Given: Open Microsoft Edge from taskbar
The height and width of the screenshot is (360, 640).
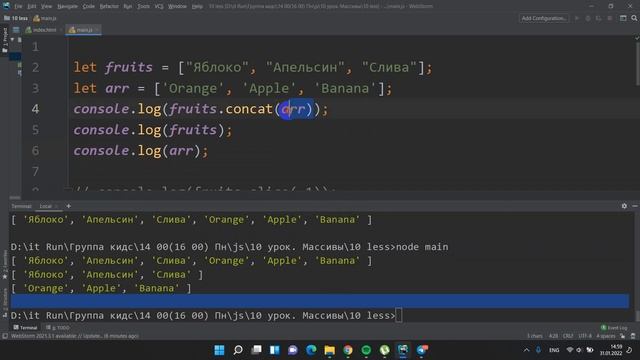Looking at the screenshot, I should tap(311, 350).
